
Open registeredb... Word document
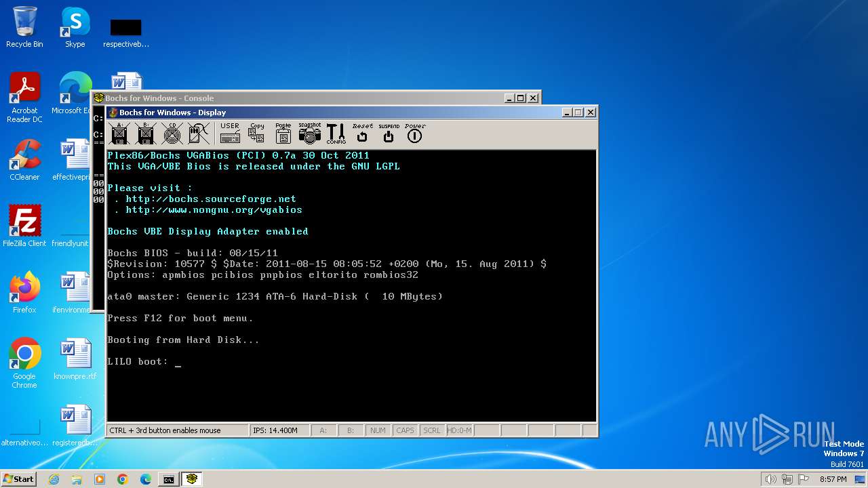[x=75, y=425]
